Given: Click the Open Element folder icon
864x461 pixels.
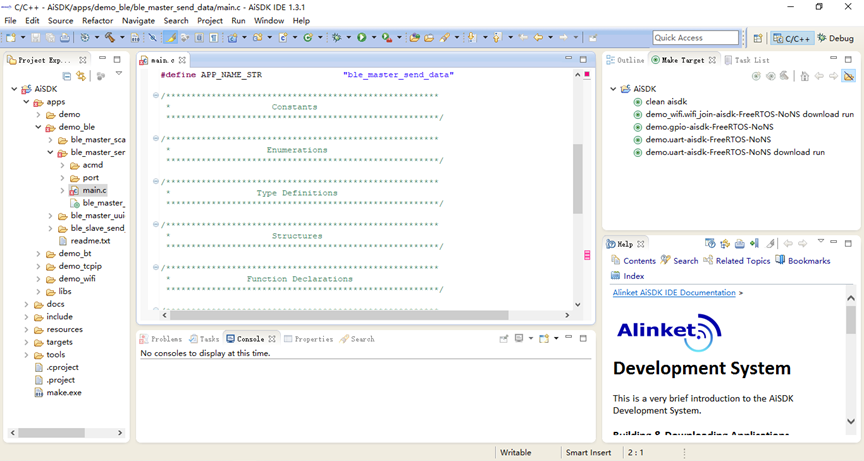Looking at the screenshot, I should [414, 37].
